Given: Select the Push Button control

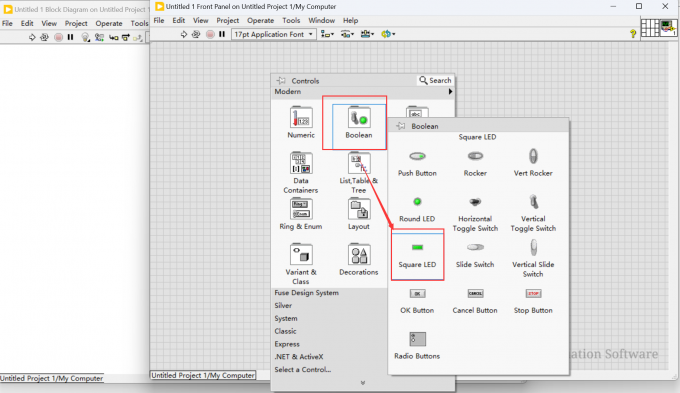Looking at the screenshot, I should (417, 164).
